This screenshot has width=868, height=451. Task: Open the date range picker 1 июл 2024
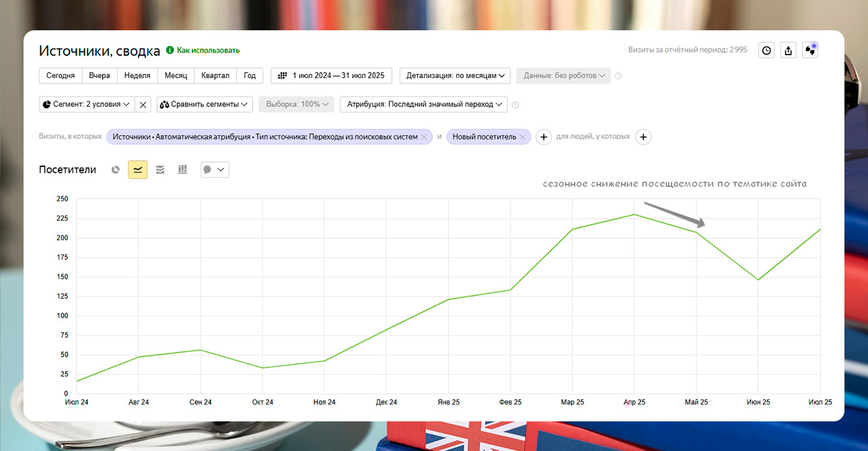tap(331, 75)
